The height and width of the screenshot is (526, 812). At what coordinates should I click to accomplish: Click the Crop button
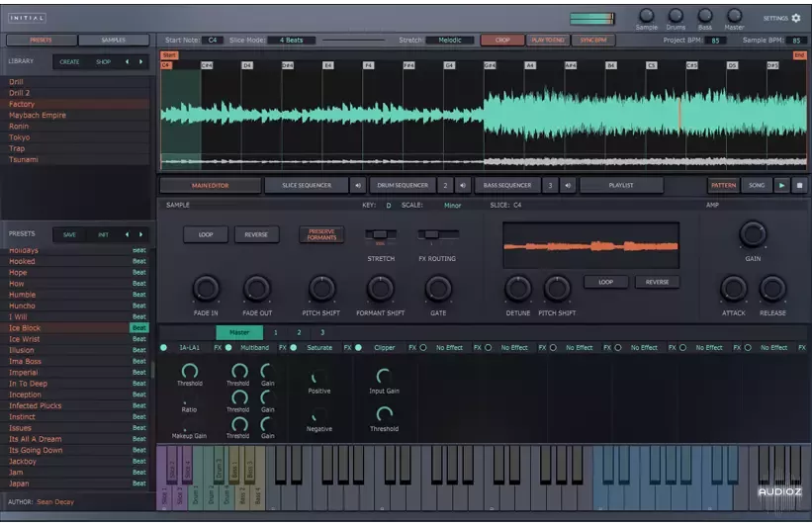tap(502, 40)
